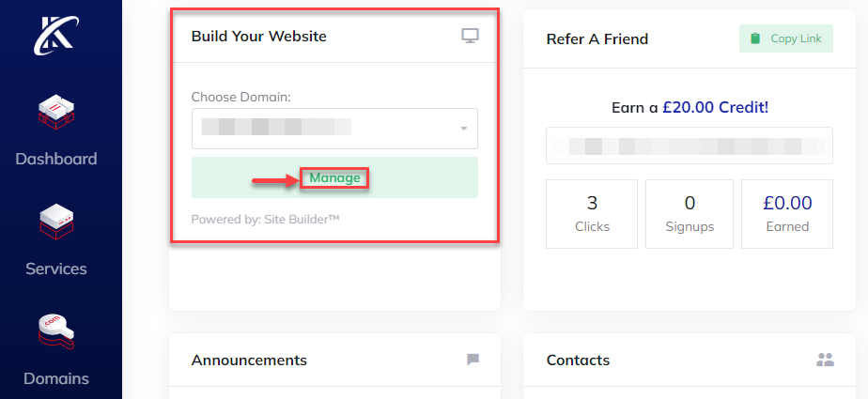Click the clipboard icon on Copy Link

pyautogui.click(x=754, y=38)
